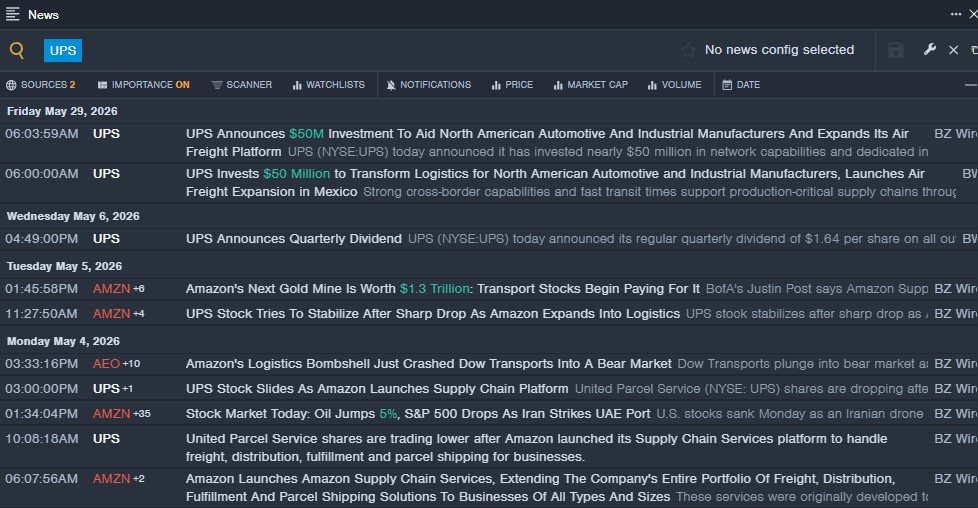Select the UPS search tag
978x508 pixels.
pos(62,51)
